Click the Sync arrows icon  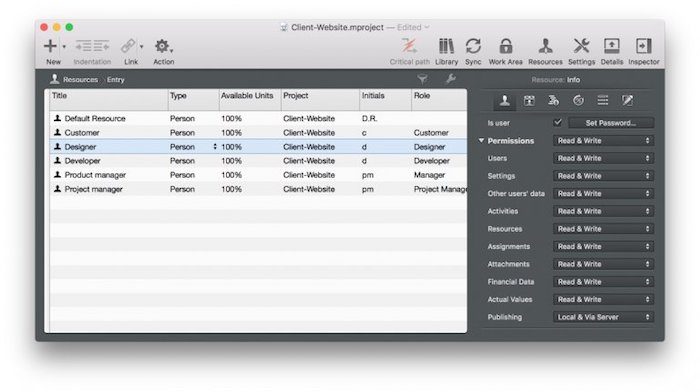[x=473, y=46]
